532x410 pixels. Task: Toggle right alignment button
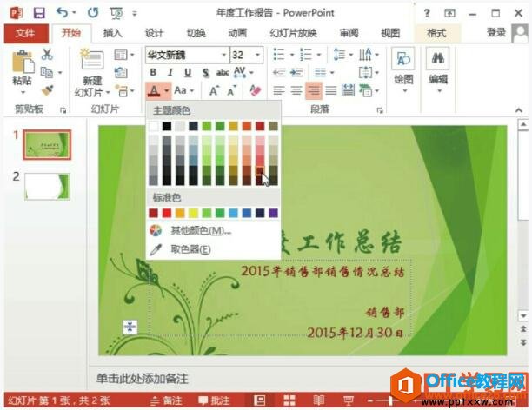314,90
